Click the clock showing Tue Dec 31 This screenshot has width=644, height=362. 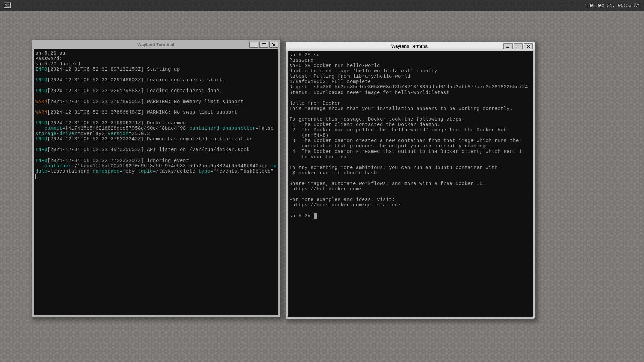pos(612,5)
